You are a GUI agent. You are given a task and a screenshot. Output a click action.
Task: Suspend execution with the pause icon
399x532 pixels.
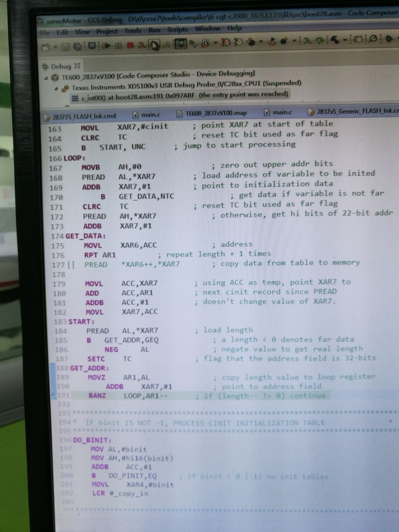(118, 45)
